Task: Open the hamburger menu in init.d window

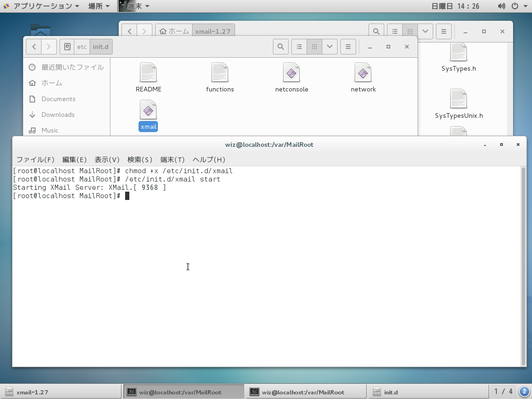Action: coord(348,47)
